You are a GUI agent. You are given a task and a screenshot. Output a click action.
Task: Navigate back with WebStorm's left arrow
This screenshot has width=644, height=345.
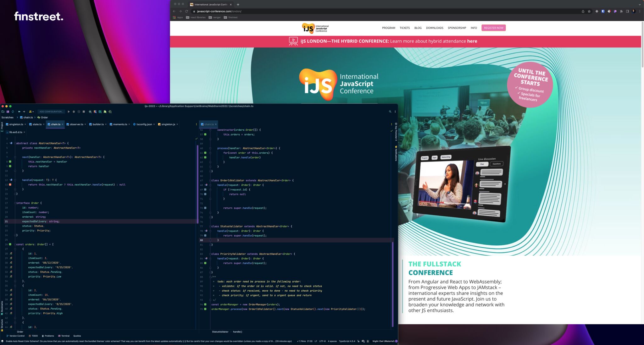coord(19,112)
